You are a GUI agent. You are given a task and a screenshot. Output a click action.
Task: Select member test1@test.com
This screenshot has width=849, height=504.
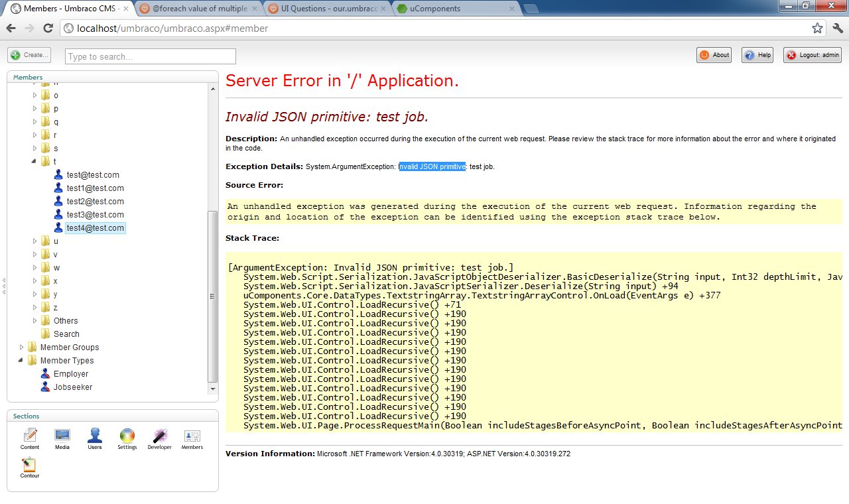click(96, 188)
